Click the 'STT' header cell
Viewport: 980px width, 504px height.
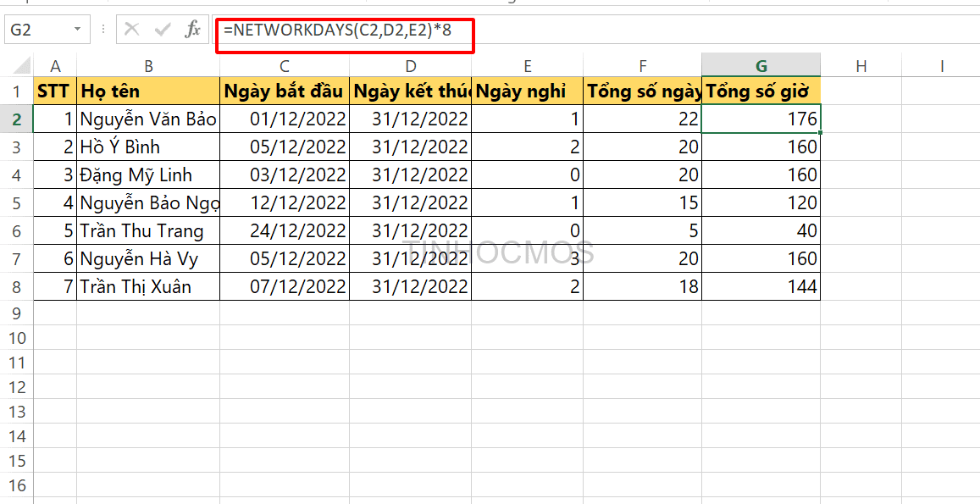[x=55, y=91]
